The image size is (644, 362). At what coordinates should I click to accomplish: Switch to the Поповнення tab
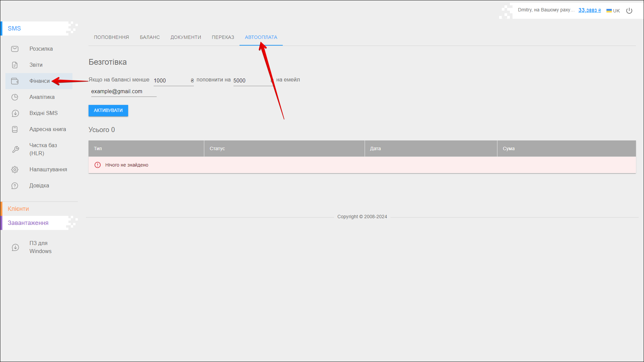click(x=111, y=37)
